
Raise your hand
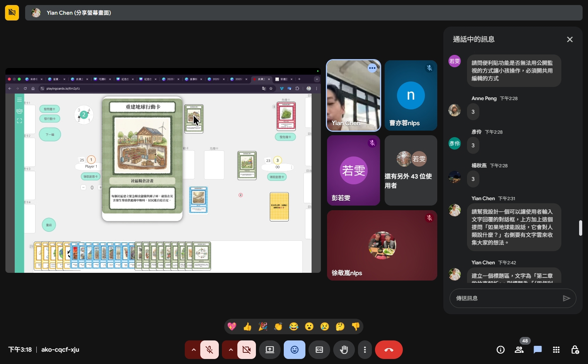(x=344, y=350)
